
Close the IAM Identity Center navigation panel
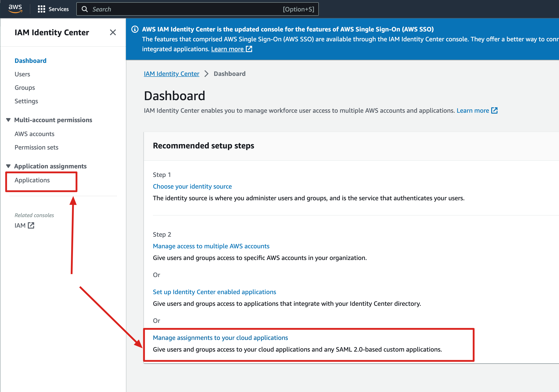click(113, 32)
